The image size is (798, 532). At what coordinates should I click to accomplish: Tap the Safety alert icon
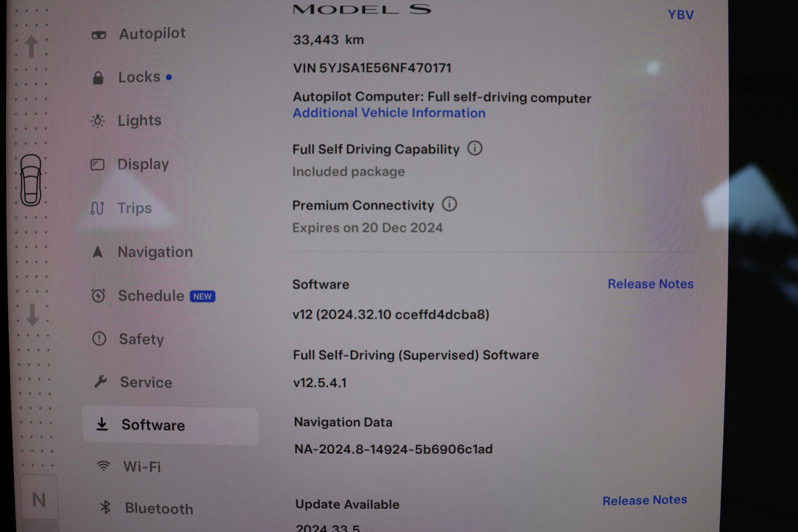click(99, 339)
